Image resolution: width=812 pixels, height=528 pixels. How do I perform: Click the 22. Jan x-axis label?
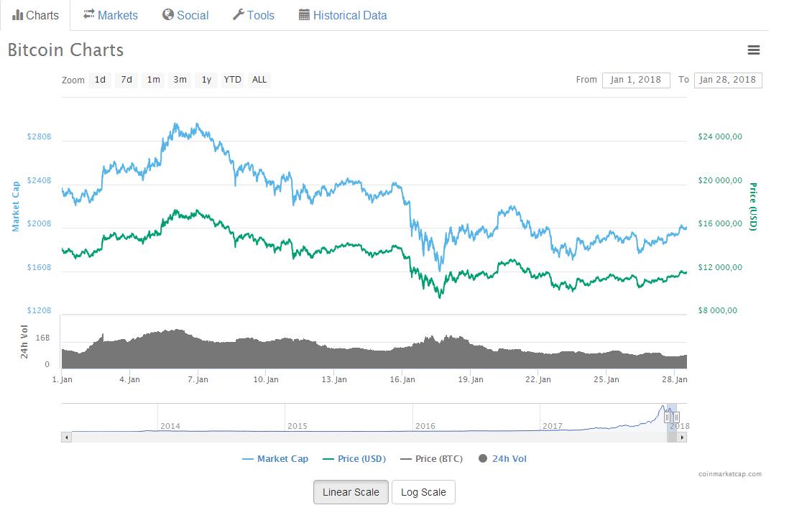point(538,379)
